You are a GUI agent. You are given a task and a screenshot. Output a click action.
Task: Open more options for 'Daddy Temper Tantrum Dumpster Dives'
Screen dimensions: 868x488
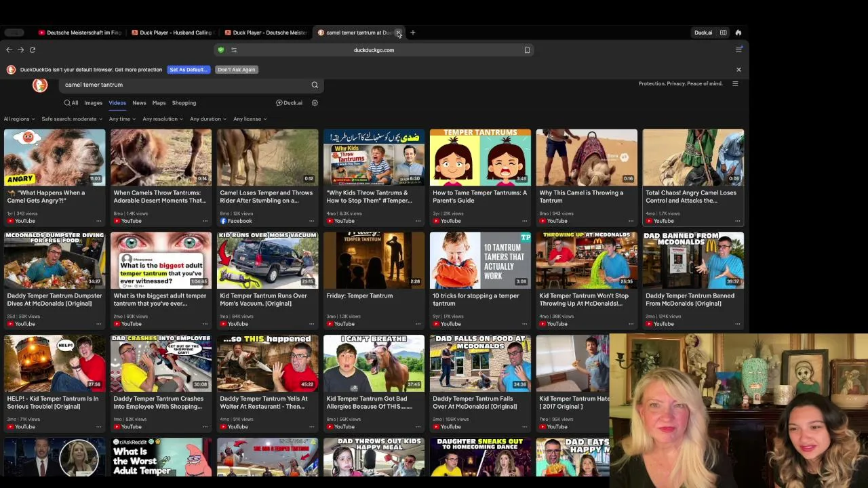98,324
